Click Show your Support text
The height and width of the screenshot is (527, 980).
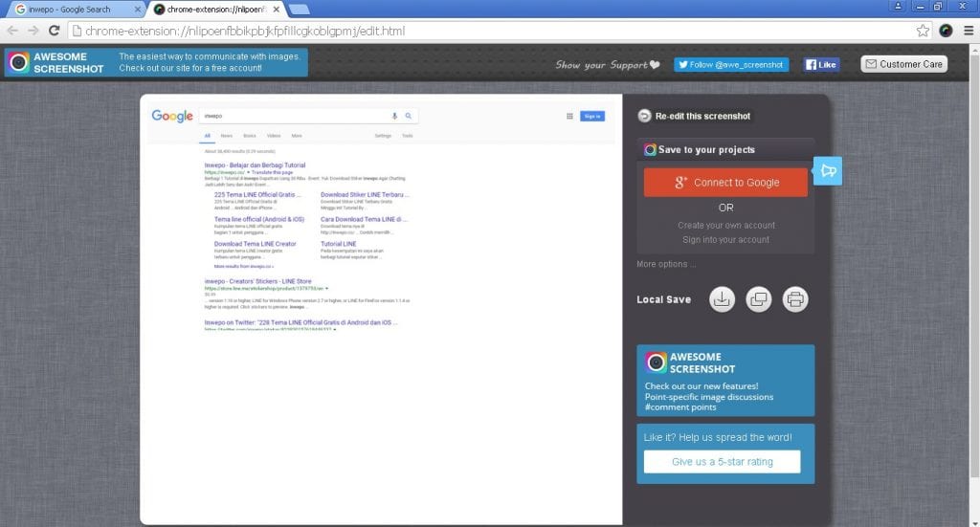pyautogui.click(x=601, y=64)
